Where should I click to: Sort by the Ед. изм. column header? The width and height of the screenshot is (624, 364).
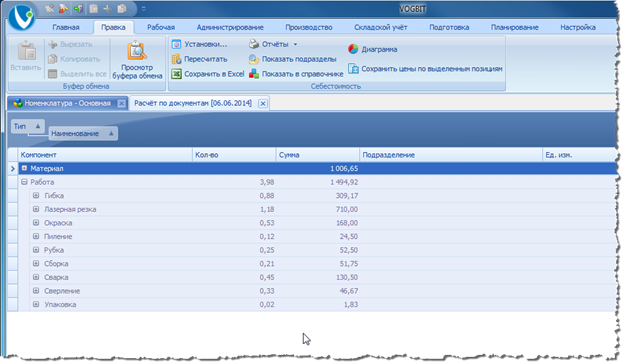579,155
